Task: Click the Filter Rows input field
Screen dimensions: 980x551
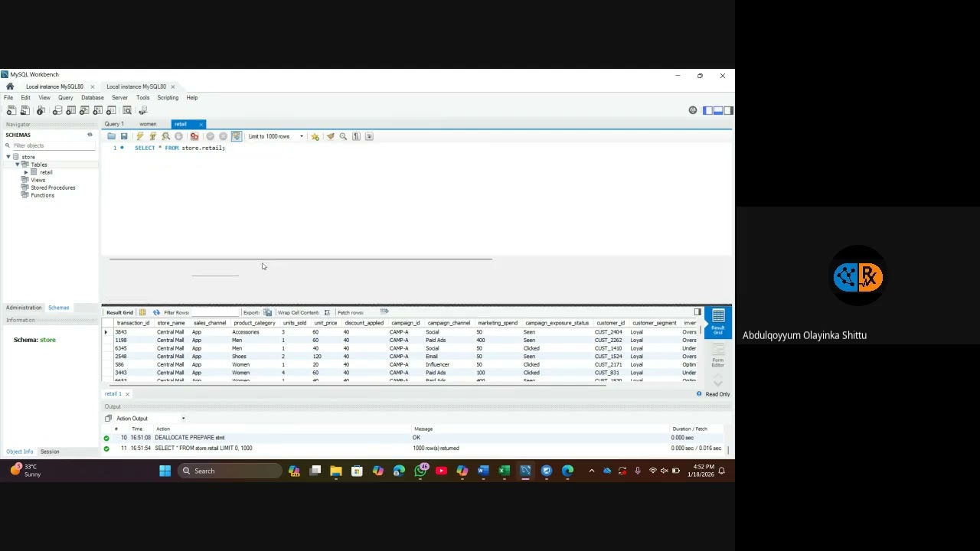Action: click(x=214, y=312)
